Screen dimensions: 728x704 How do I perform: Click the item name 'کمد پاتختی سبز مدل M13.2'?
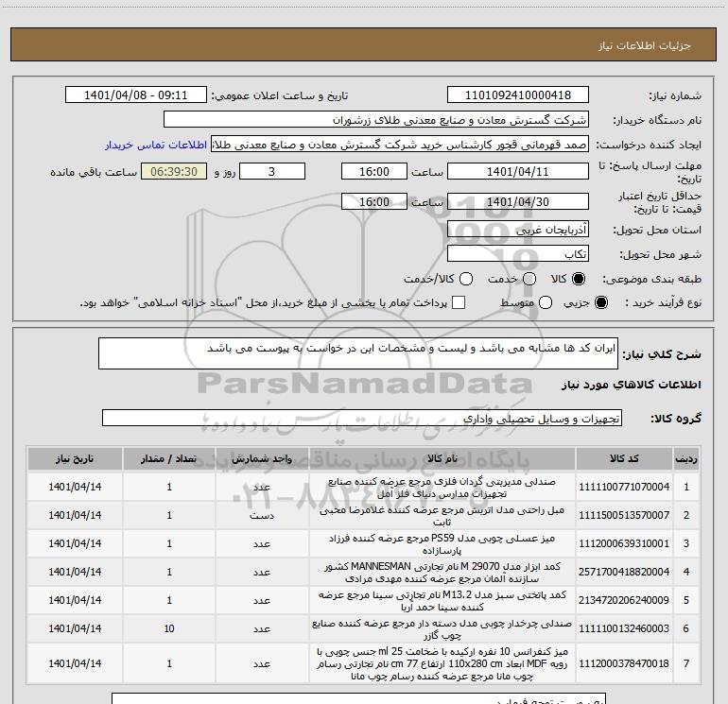click(x=442, y=600)
